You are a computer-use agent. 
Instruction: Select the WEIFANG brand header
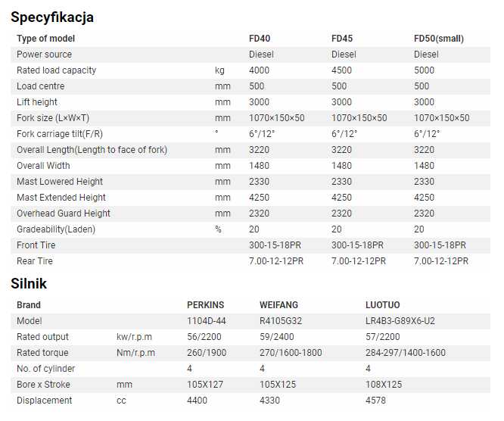point(279,305)
